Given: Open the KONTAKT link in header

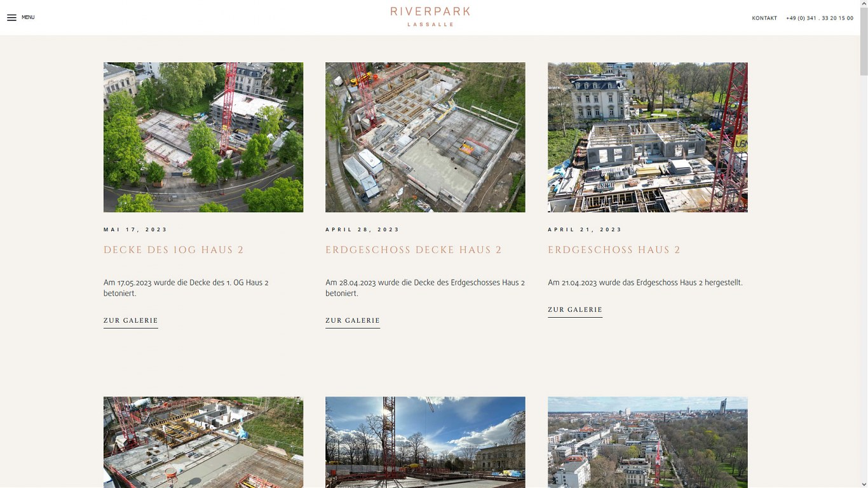Looking at the screenshot, I should pyautogui.click(x=764, y=18).
